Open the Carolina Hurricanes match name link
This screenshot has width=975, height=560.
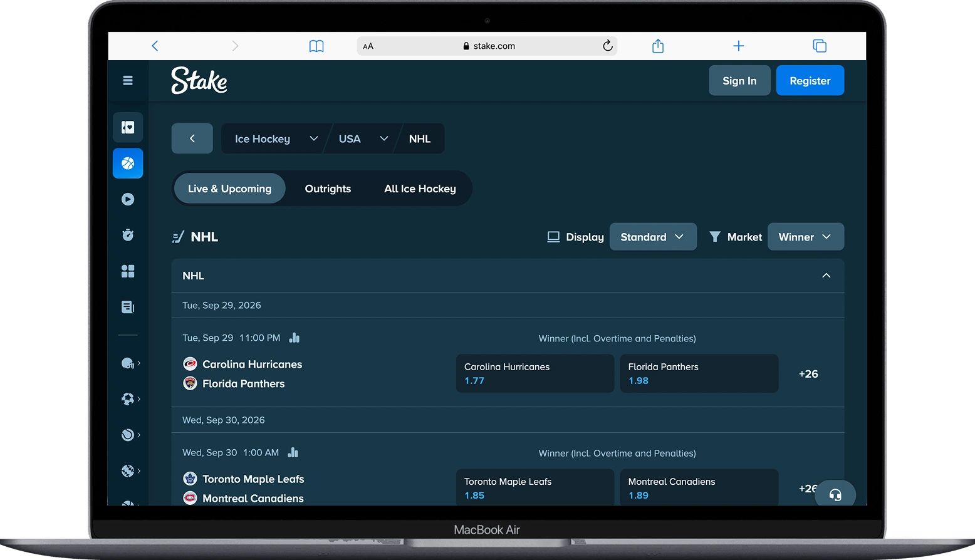252,364
